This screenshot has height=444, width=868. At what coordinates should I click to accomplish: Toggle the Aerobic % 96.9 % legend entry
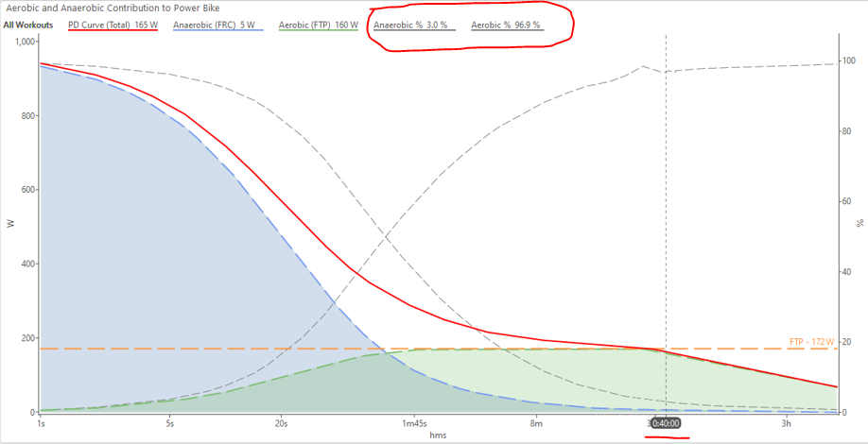[x=508, y=26]
